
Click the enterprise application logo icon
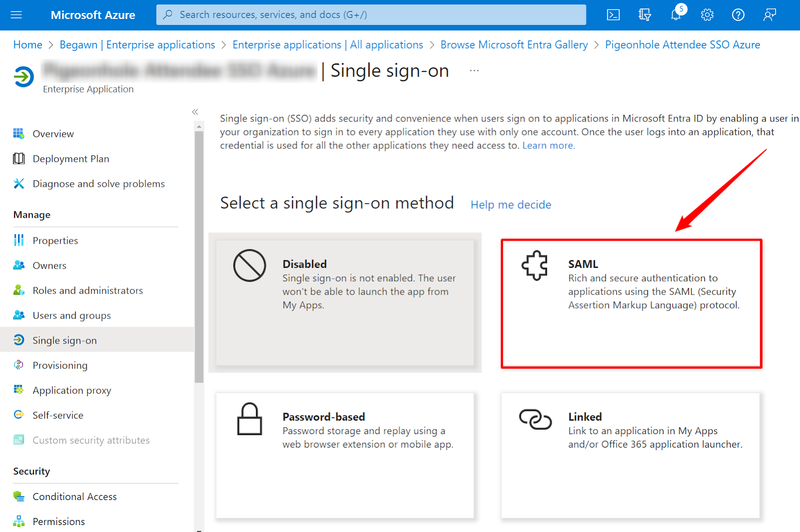(x=23, y=76)
